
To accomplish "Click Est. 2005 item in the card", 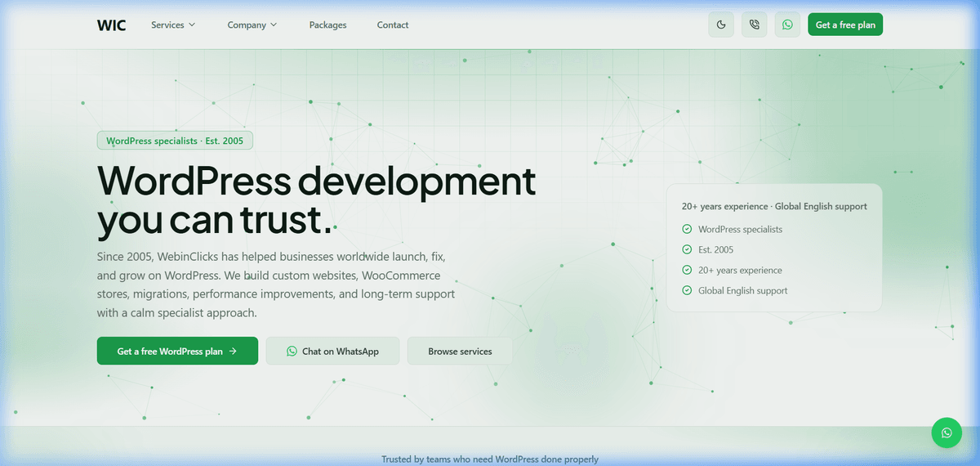I will coord(715,249).
